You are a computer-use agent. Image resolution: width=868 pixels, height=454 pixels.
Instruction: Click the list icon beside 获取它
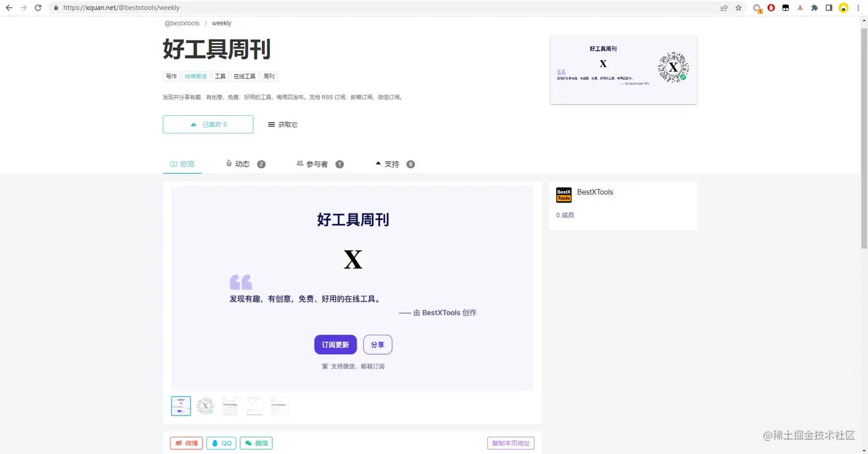click(x=270, y=124)
